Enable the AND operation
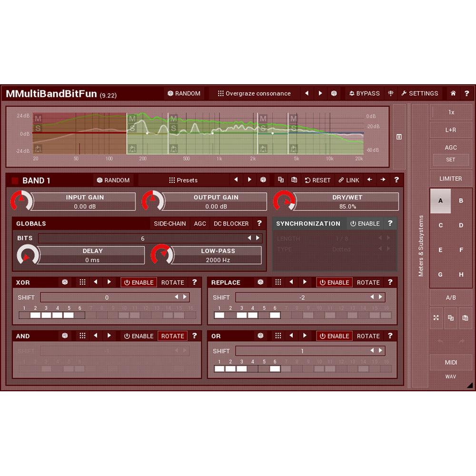Image resolution: width=476 pixels, height=476 pixels. [139, 336]
